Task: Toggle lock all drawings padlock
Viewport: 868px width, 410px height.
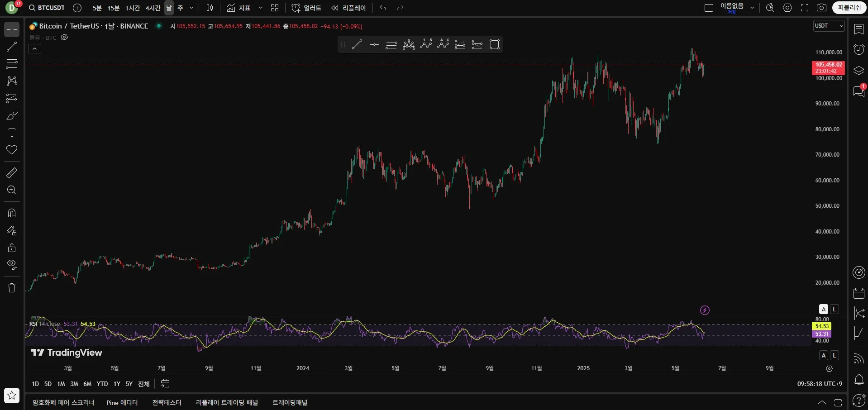Action: (x=12, y=248)
